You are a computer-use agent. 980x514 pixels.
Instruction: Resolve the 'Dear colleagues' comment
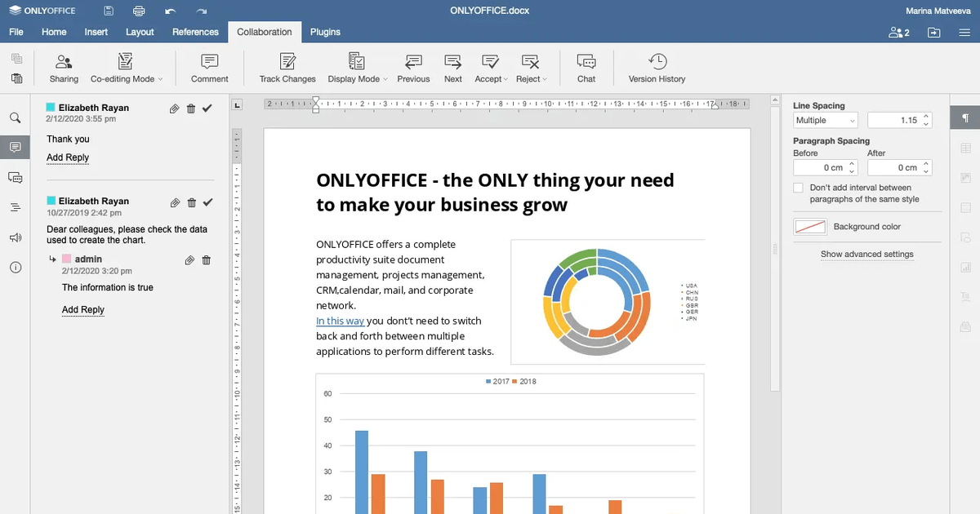tap(207, 202)
